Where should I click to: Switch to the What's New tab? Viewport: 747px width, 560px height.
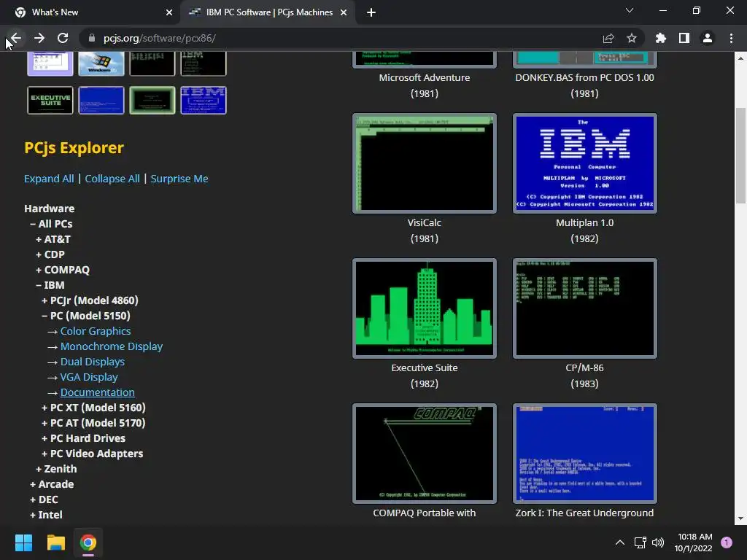pos(90,12)
